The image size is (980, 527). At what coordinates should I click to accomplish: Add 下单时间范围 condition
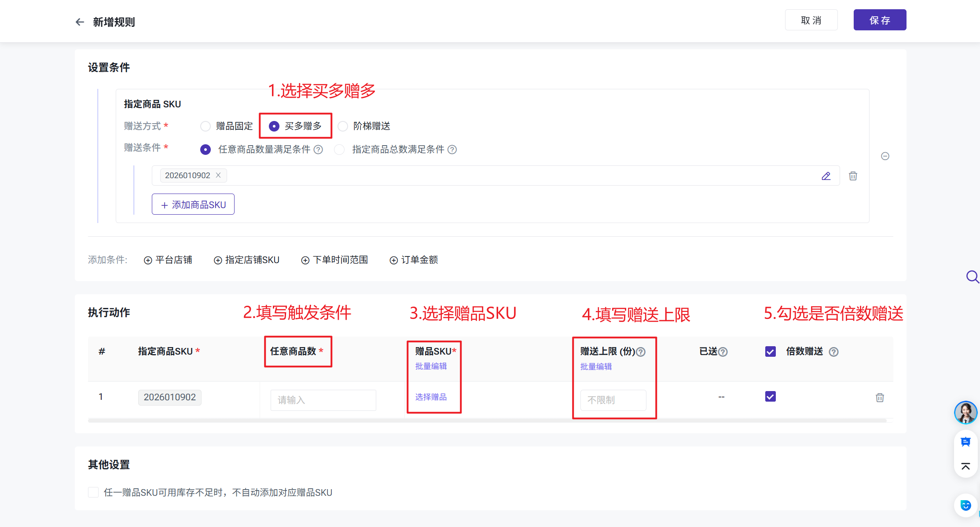tap(334, 260)
